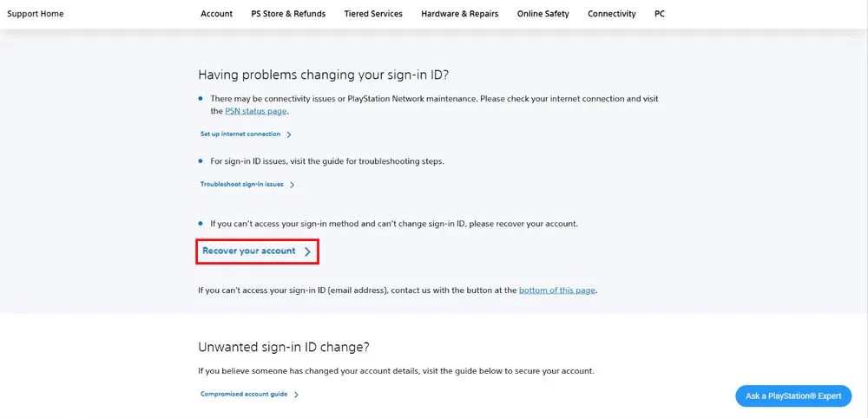Click chevron next to Compromised account guide
The height and width of the screenshot is (418, 868).
coord(296,395)
